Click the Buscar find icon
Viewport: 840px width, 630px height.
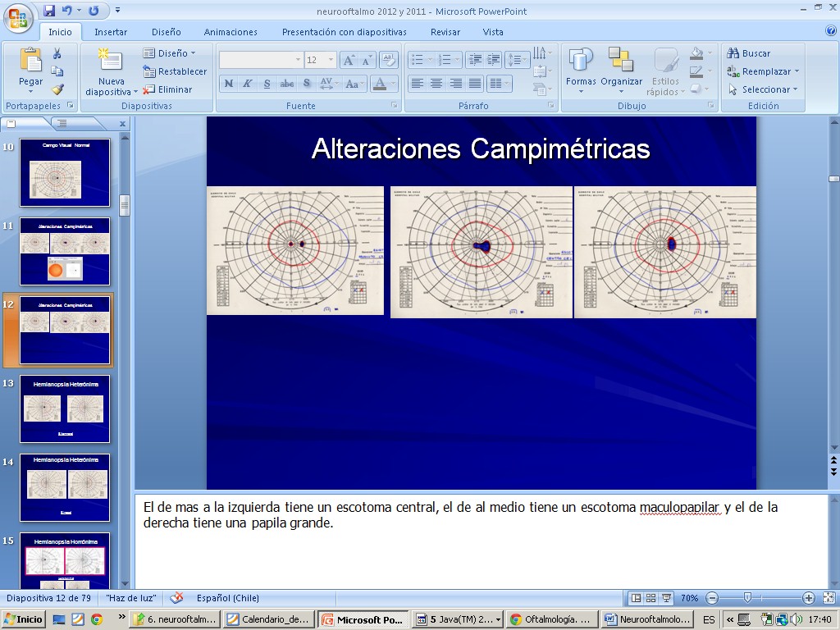pyautogui.click(x=733, y=53)
